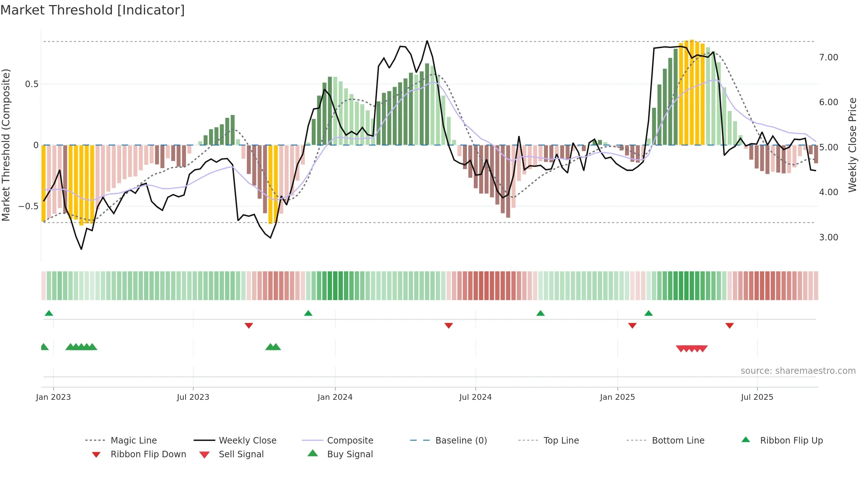Click the Jul 2025 axis label

(x=757, y=397)
